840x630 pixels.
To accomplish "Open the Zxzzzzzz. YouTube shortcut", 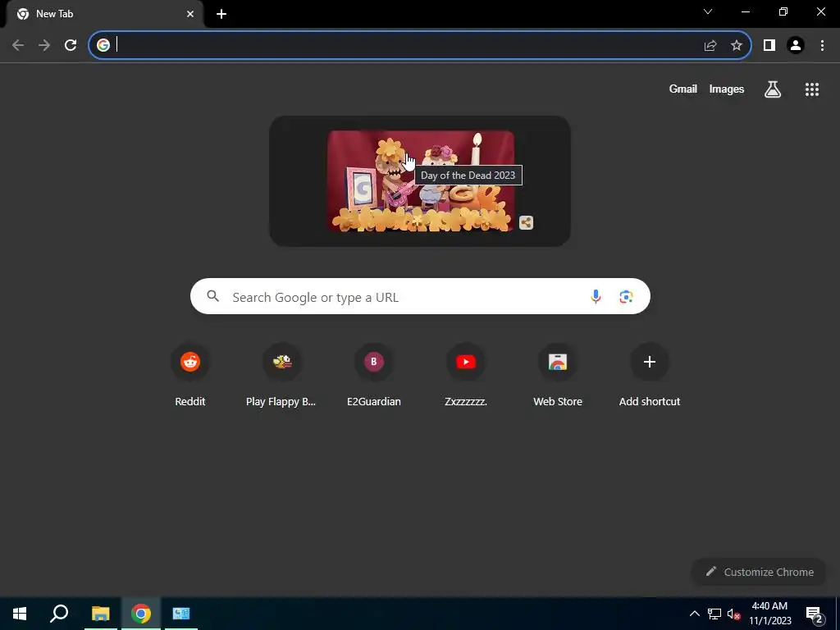I will click(x=466, y=377).
